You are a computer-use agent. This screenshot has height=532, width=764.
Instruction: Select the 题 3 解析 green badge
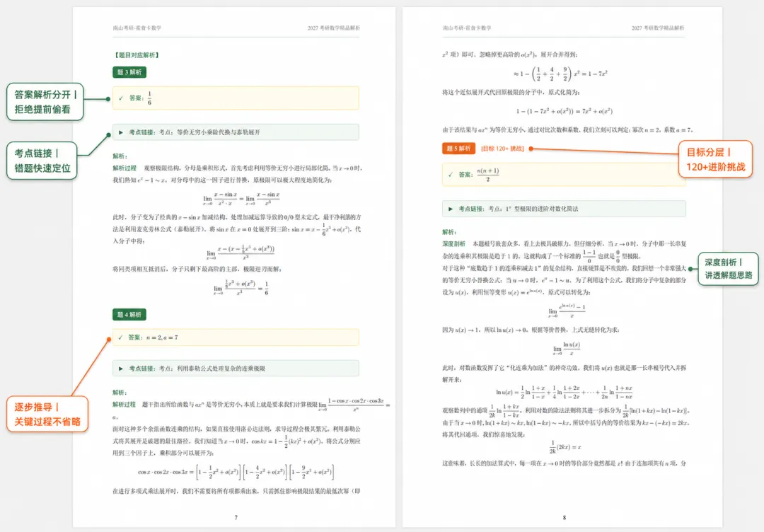click(x=129, y=72)
